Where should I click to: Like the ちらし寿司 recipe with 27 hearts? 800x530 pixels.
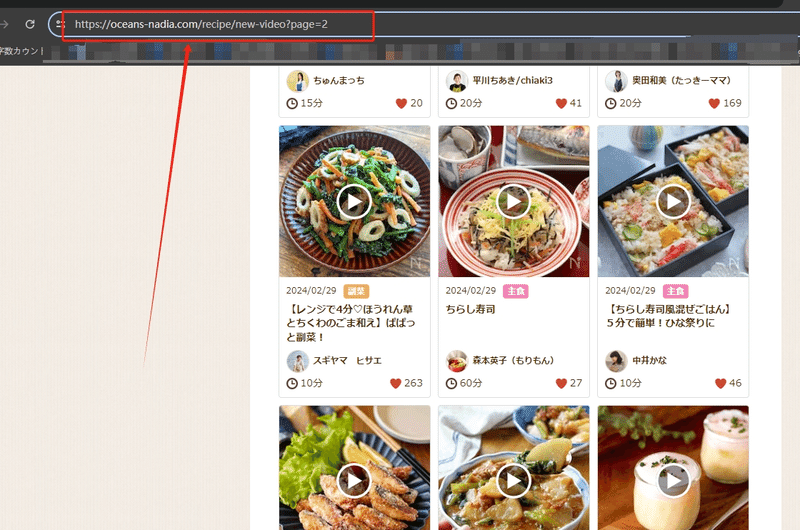[561, 383]
